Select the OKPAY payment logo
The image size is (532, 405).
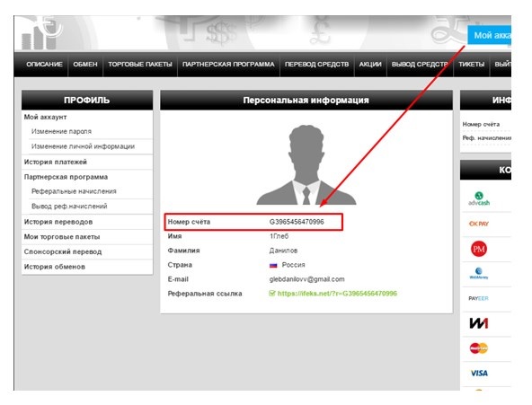coord(479,224)
